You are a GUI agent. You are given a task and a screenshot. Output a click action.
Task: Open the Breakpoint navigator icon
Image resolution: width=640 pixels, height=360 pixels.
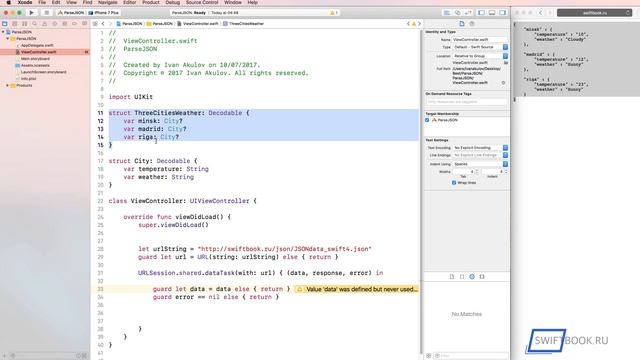coord(74,24)
